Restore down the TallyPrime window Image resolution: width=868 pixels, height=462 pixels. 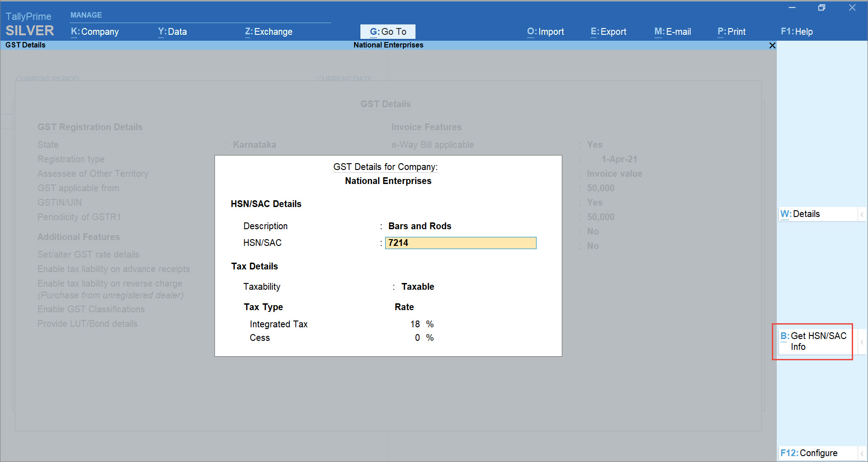coord(821,8)
